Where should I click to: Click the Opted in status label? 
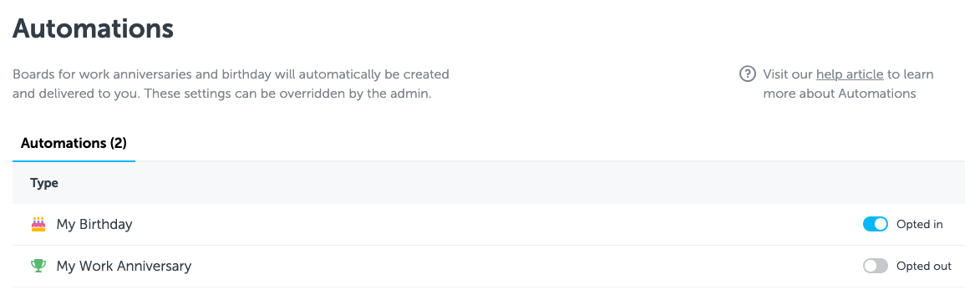tap(919, 225)
